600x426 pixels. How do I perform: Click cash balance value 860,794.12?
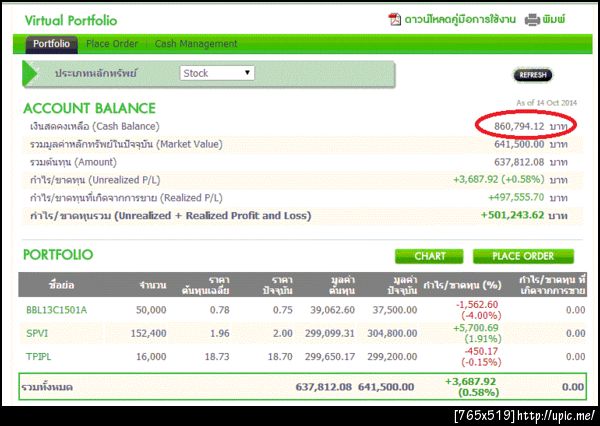click(x=519, y=126)
